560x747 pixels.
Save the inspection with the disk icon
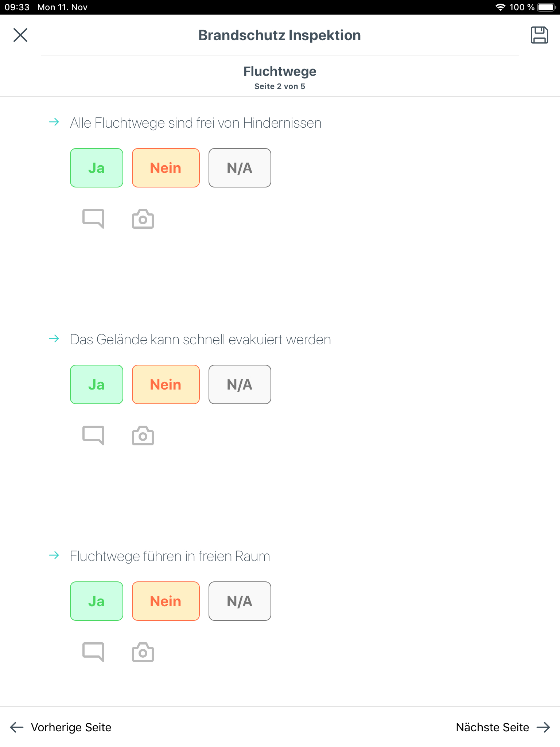[x=539, y=35]
